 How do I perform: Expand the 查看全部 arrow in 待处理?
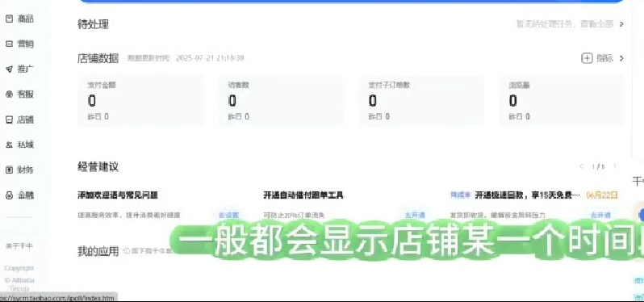pos(621,24)
